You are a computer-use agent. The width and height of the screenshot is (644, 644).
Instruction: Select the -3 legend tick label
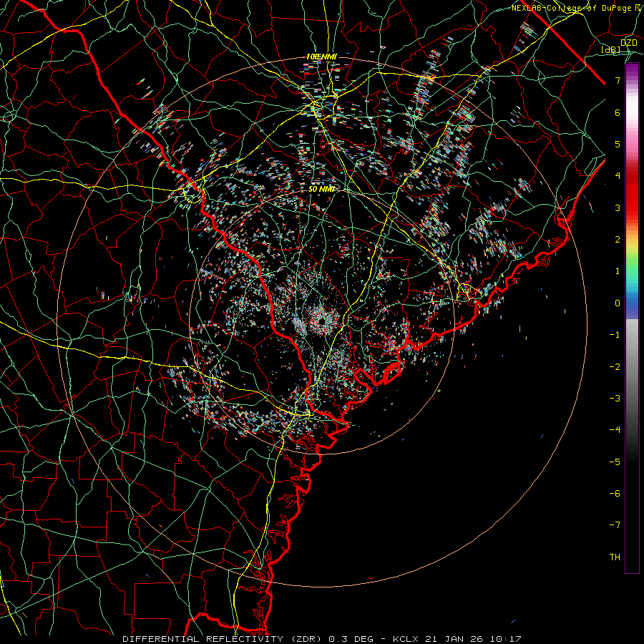pyautogui.click(x=615, y=399)
